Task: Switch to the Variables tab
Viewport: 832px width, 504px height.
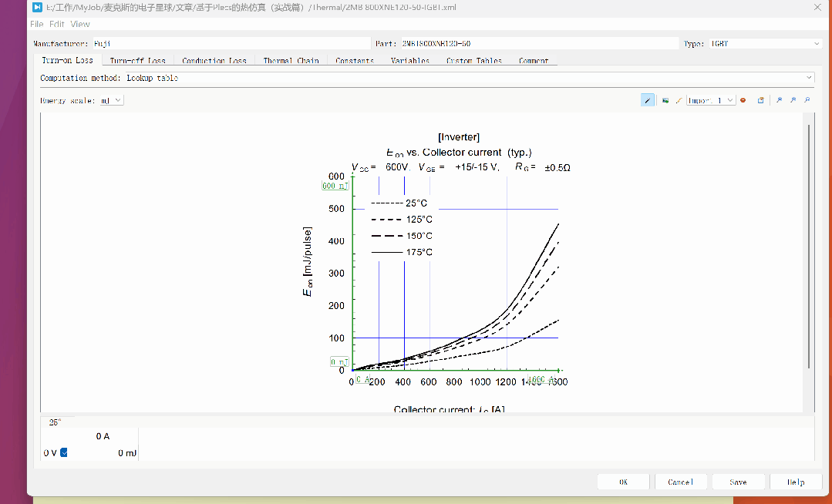Action: click(410, 60)
